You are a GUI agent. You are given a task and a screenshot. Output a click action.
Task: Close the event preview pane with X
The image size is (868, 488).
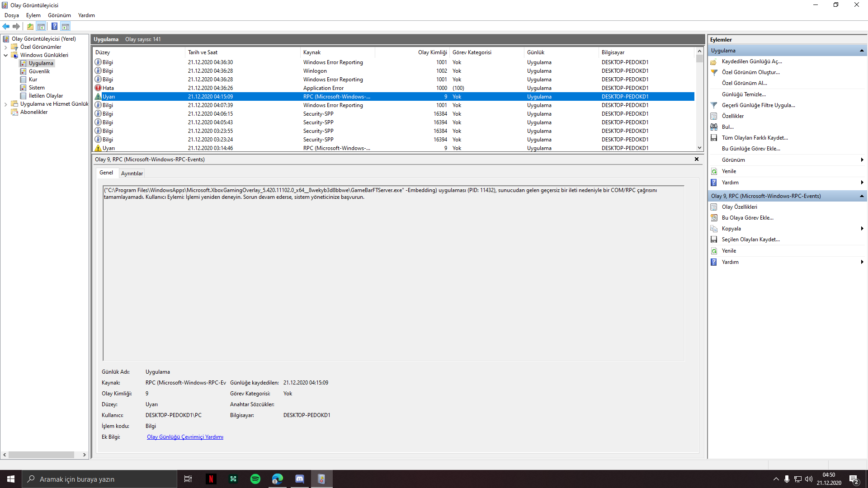[697, 159]
